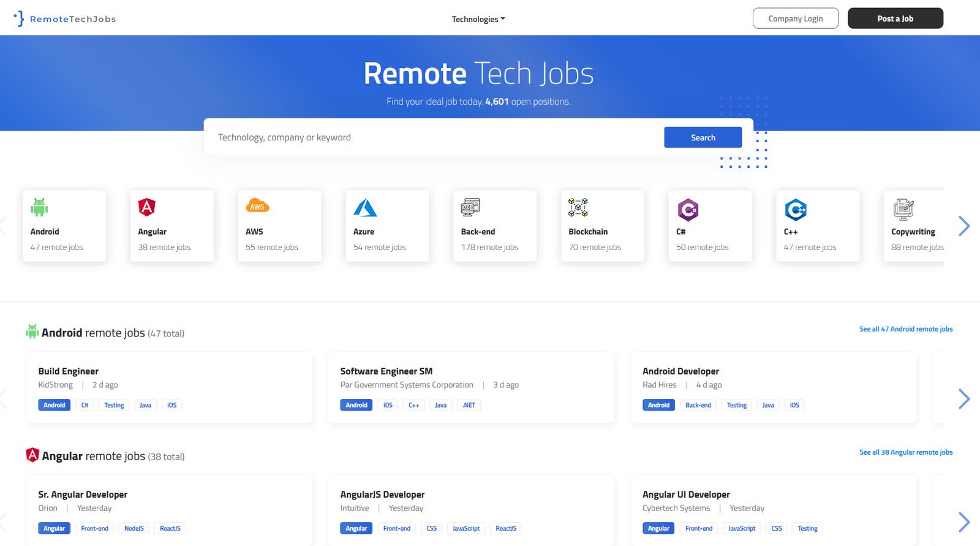Open the Technologies dropdown menu
980x546 pixels.
tap(478, 19)
